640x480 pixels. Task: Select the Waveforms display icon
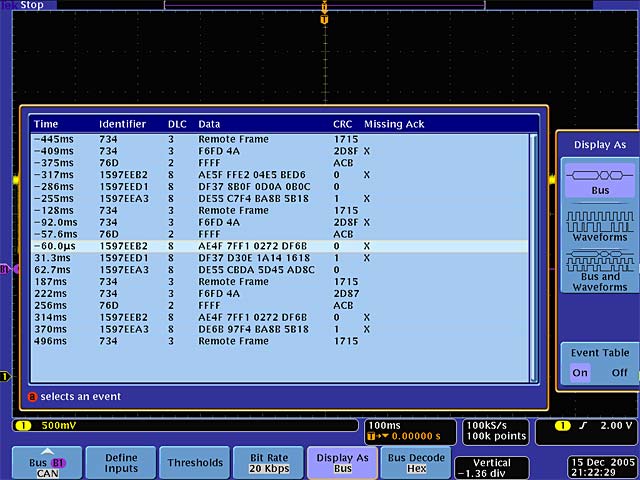(600, 226)
